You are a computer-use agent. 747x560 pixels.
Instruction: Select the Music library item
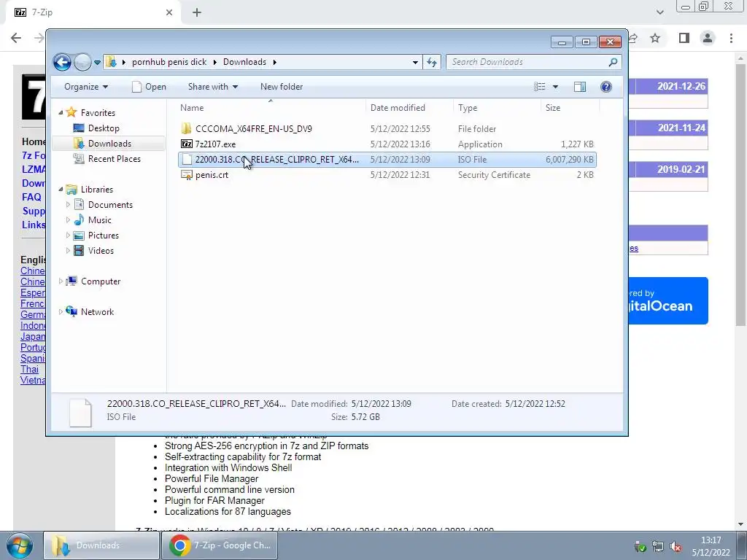pos(99,220)
